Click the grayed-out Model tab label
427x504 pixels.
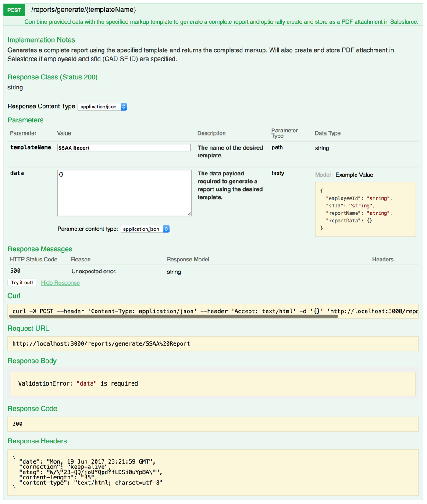[323, 175]
